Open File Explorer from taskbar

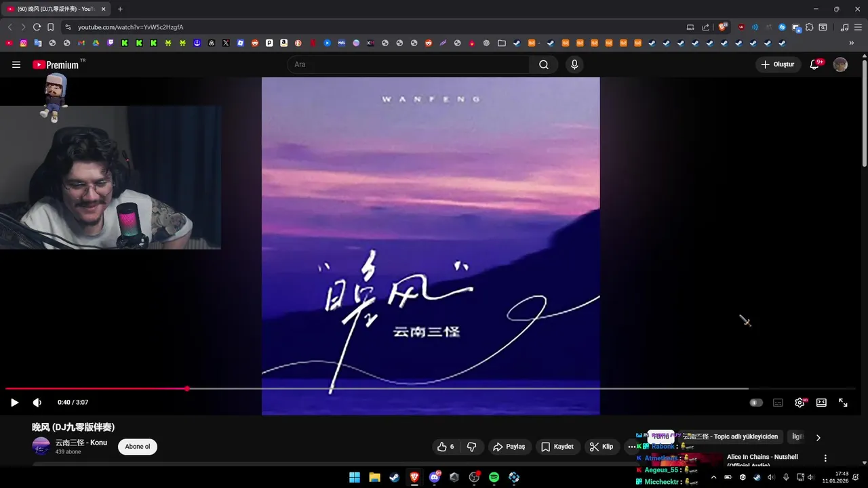point(374,477)
